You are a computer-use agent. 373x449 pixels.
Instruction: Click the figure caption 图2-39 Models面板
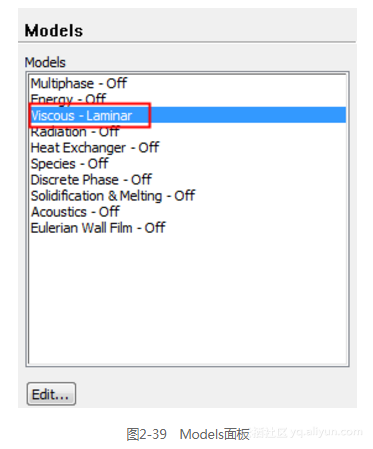point(188,434)
